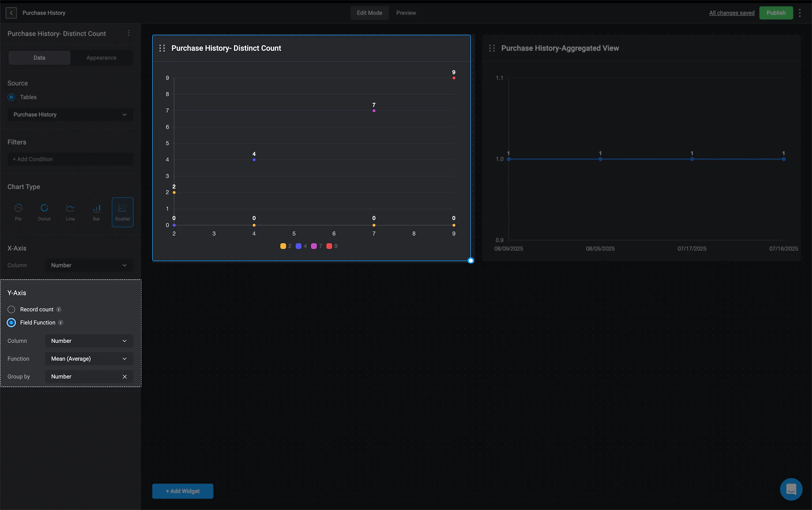Screen dimensions: 812x510
Task: Open the Purchase History table dropdown
Action: 70,115
